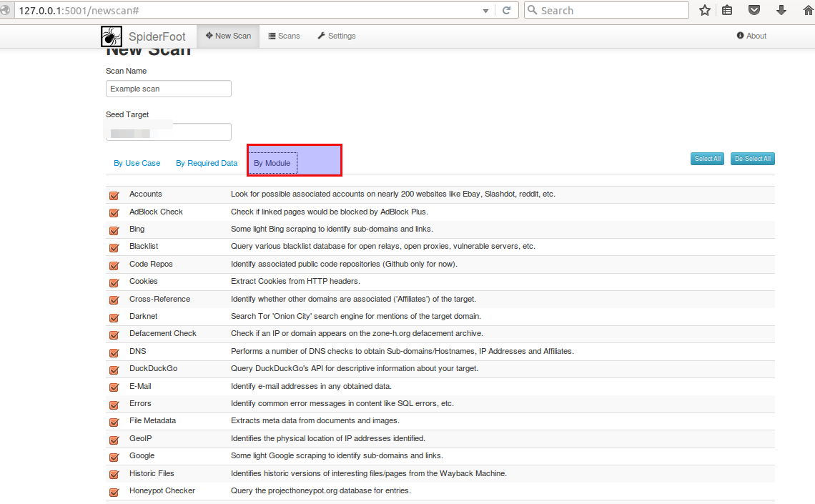Toggle the Historic Files module checkbox
815x504 pixels.
point(114,475)
